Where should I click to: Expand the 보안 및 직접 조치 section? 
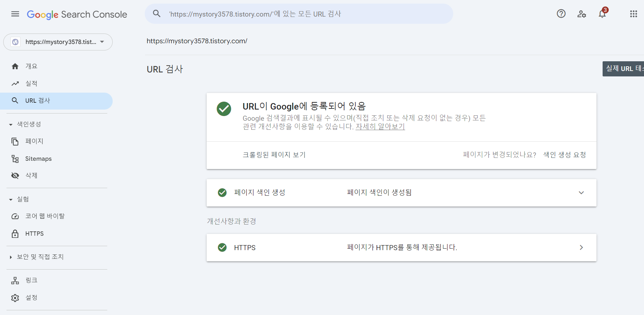pyautogui.click(x=11, y=257)
